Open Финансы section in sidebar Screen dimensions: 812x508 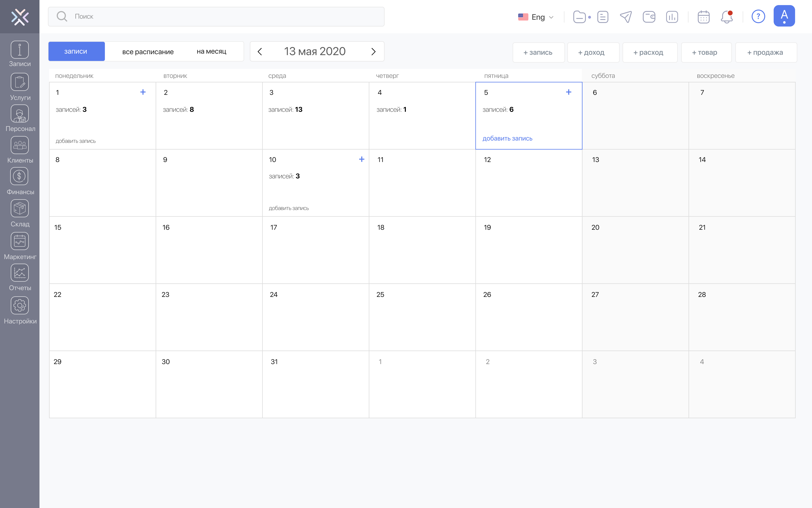click(20, 181)
